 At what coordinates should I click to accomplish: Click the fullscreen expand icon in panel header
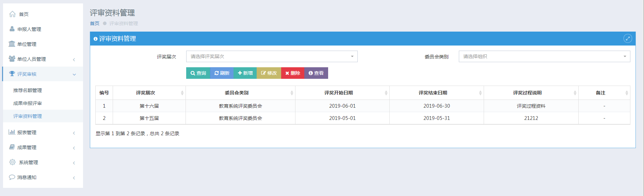628,38
